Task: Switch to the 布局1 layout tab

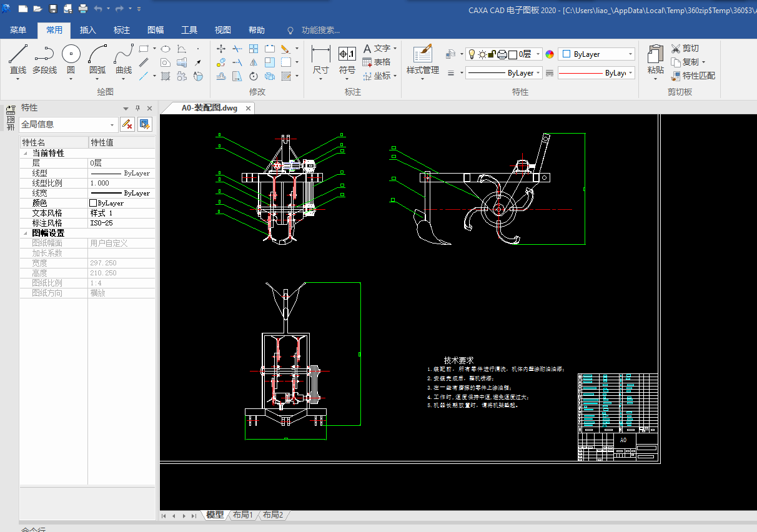Action: 242,515
